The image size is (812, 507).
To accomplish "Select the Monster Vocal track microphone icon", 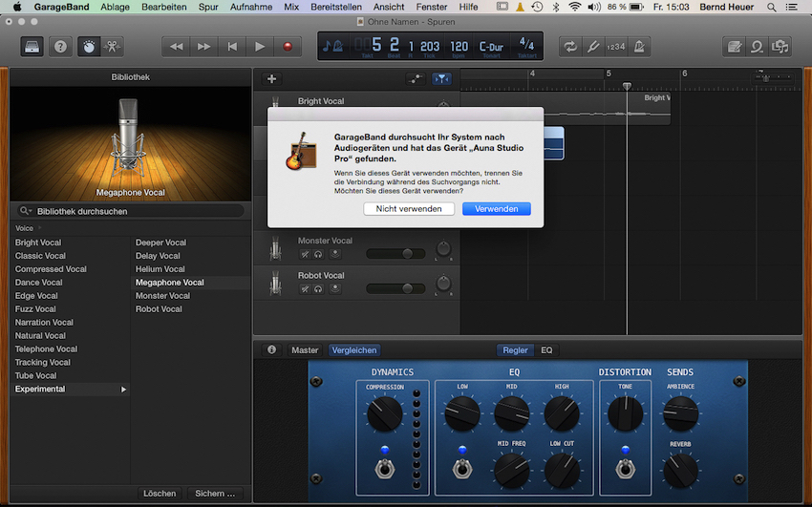I will coord(275,247).
